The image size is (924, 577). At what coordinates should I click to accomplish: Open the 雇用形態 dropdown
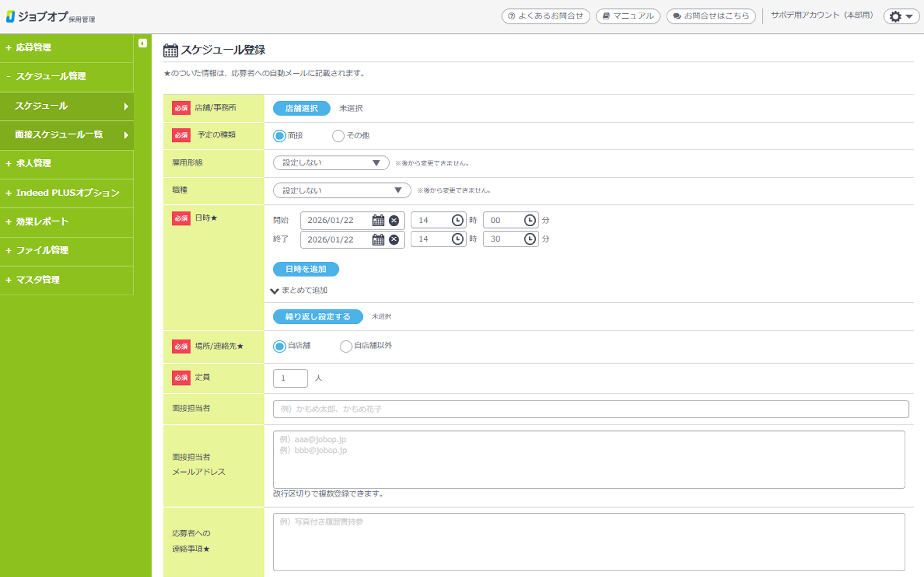point(331,163)
